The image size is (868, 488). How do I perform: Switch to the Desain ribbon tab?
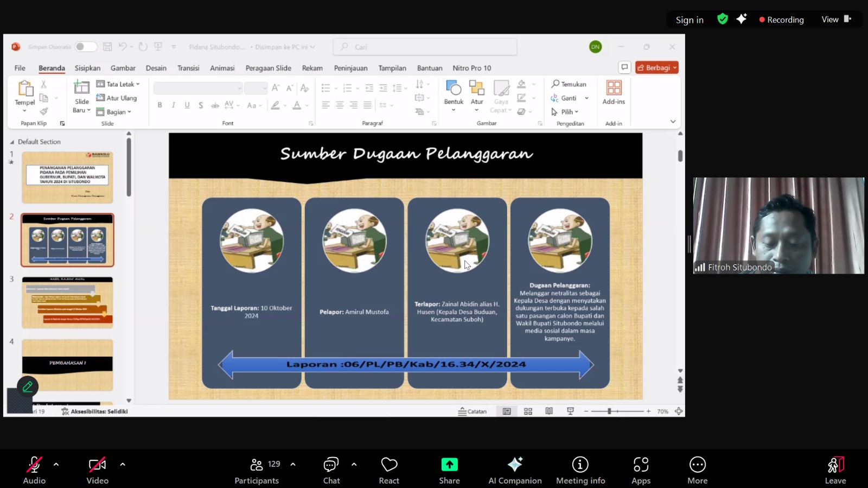[x=156, y=68]
